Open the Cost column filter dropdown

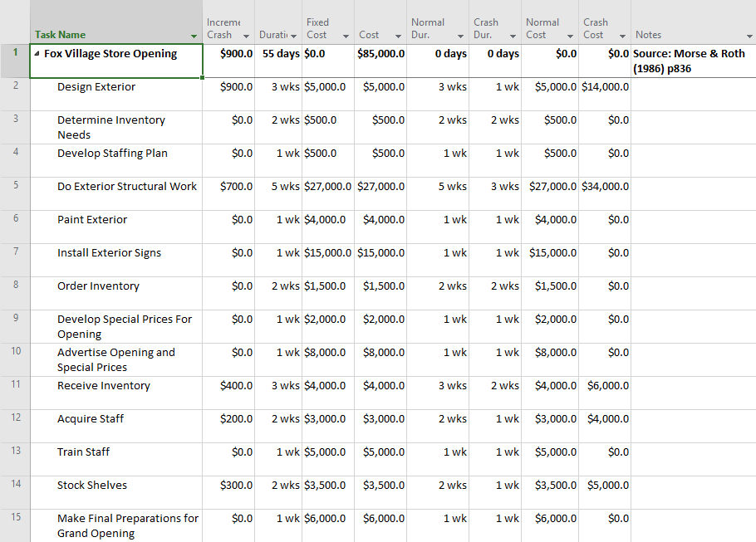click(398, 37)
